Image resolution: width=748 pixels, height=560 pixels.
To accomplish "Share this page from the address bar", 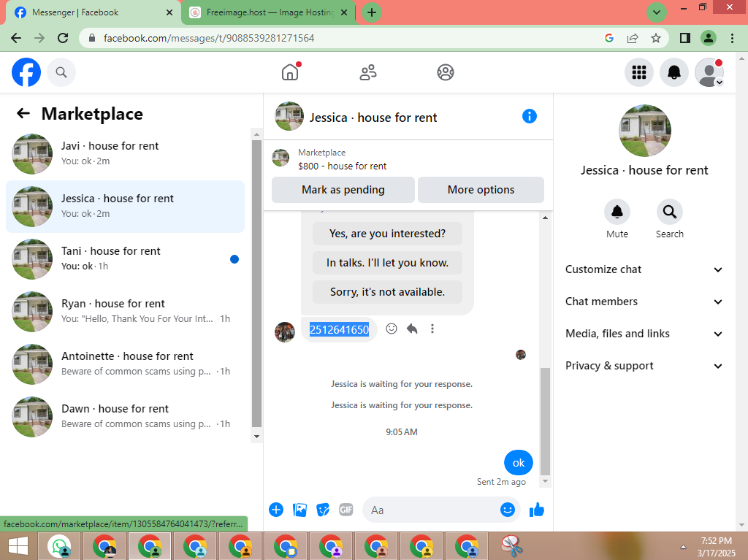I will coord(633,38).
